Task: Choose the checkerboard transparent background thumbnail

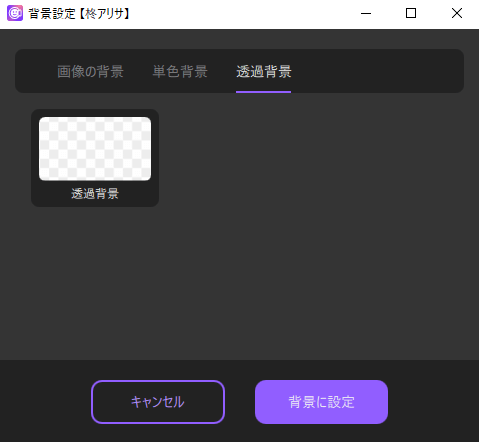Action: coord(95,149)
